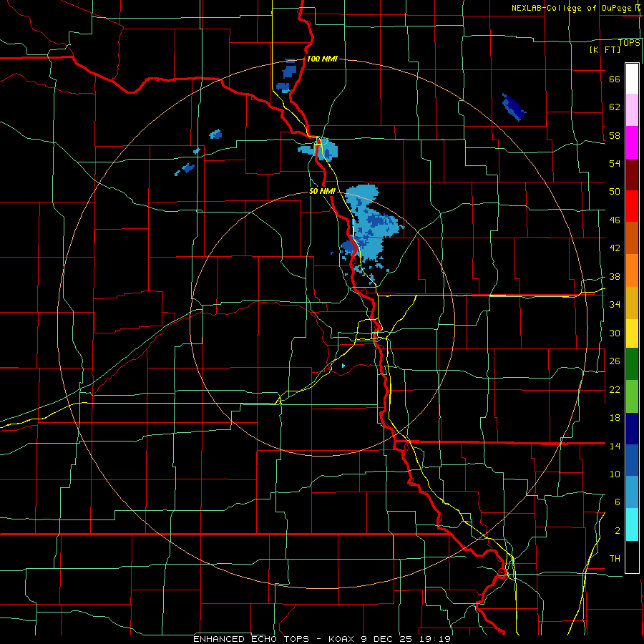Click the 50 NMI range ring label
644x644 pixels.
[322, 191]
